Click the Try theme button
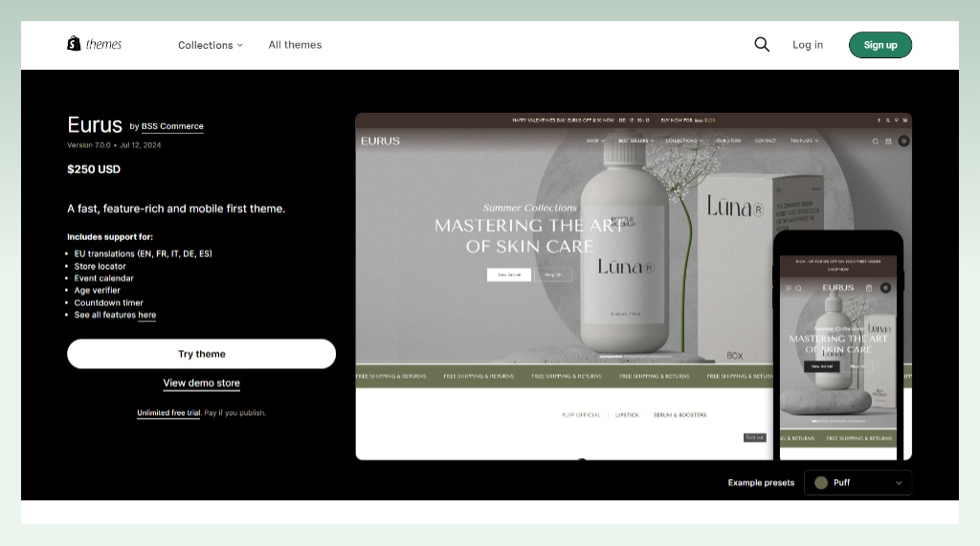Viewport: 980px width, 546px height. 201,354
